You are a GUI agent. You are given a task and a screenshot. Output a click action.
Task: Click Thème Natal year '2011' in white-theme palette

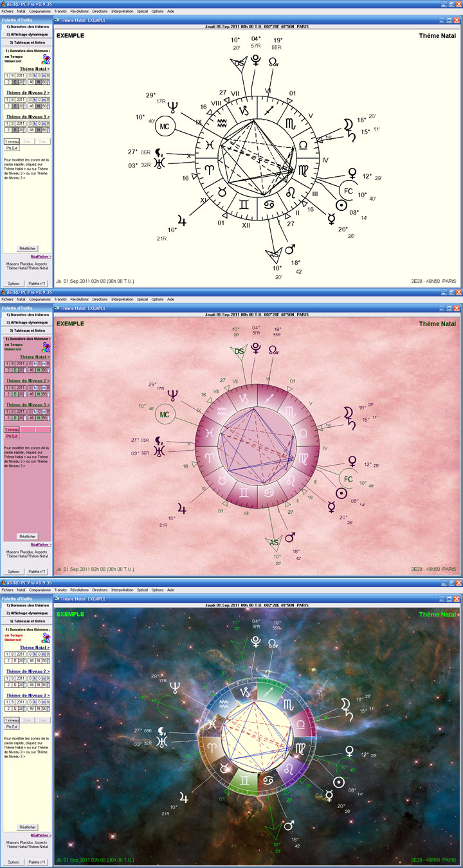[x=21, y=75]
